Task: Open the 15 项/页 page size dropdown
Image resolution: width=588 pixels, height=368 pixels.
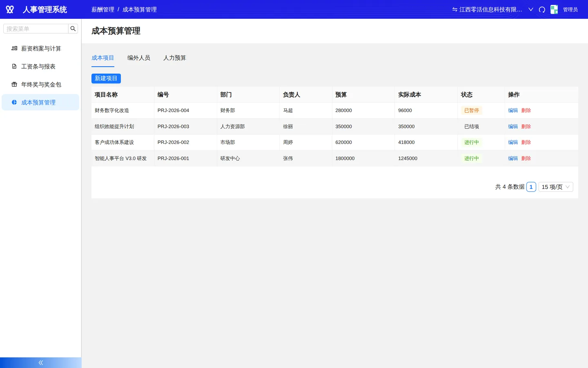Action: [x=556, y=187]
